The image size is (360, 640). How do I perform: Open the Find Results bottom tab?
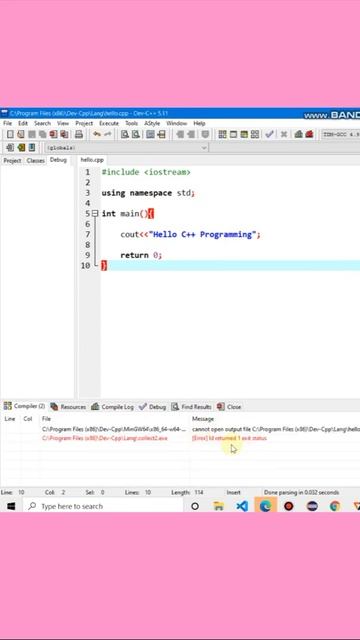(x=191, y=407)
